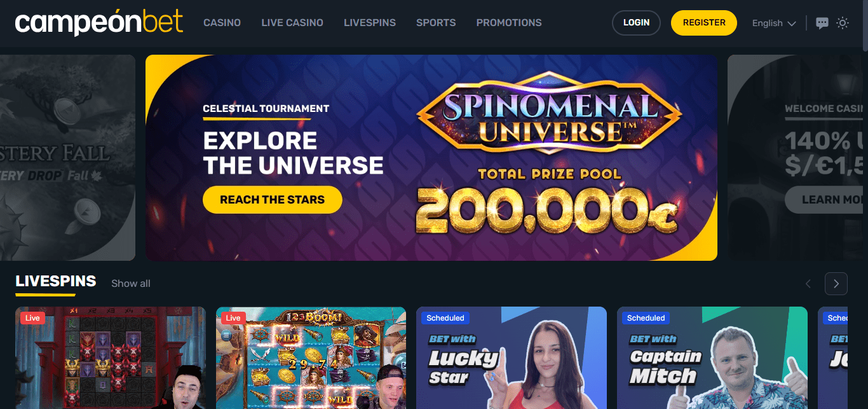Open Livespins from the top navigation
Image resolution: width=868 pixels, height=409 pixels.
click(x=370, y=22)
